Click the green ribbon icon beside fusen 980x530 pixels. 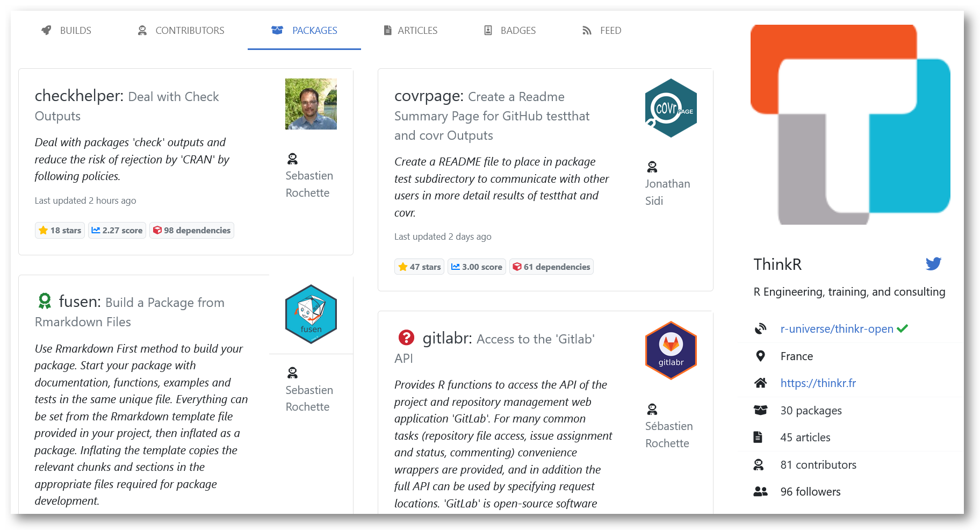pos(45,302)
